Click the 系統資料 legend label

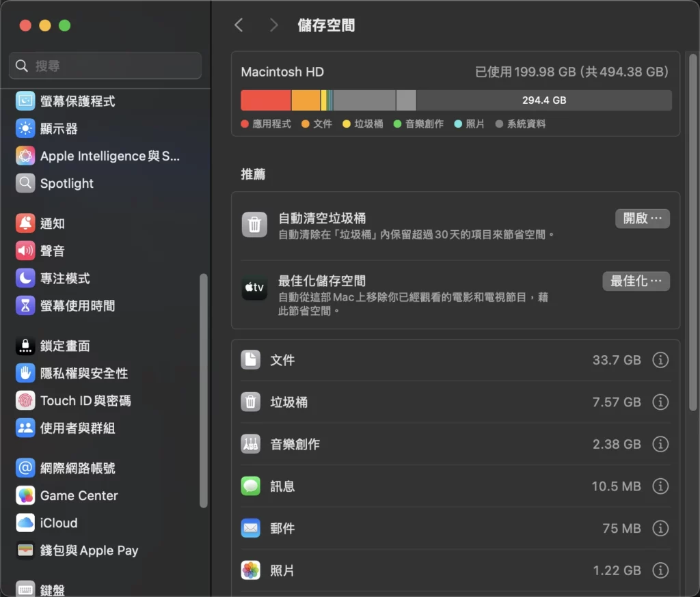click(x=526, y=124)
